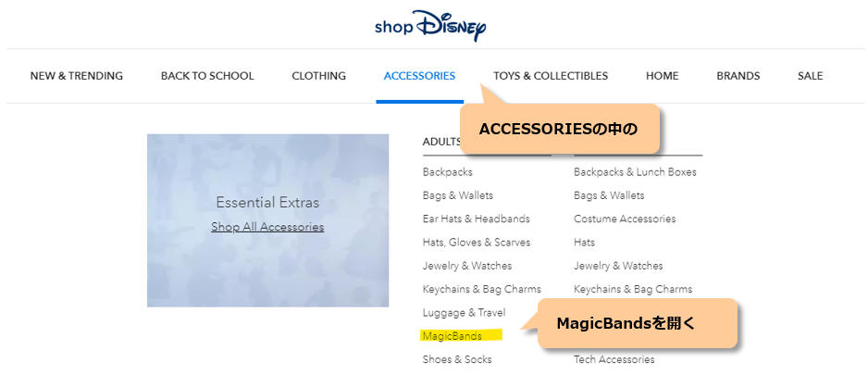Image resolution: width=868 pixels, height=375 pixels.
Task: Open Ear Hats & Headbands link
Action: point(476,219)
